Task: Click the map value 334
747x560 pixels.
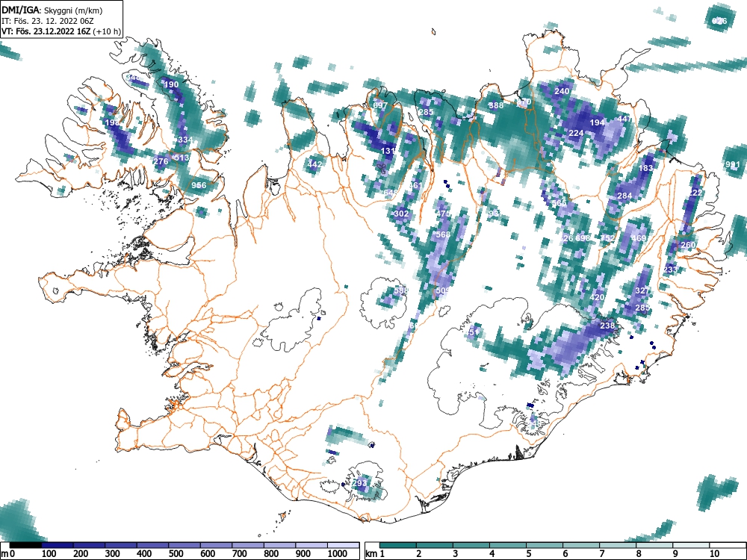Action: [x=185, y=140]
